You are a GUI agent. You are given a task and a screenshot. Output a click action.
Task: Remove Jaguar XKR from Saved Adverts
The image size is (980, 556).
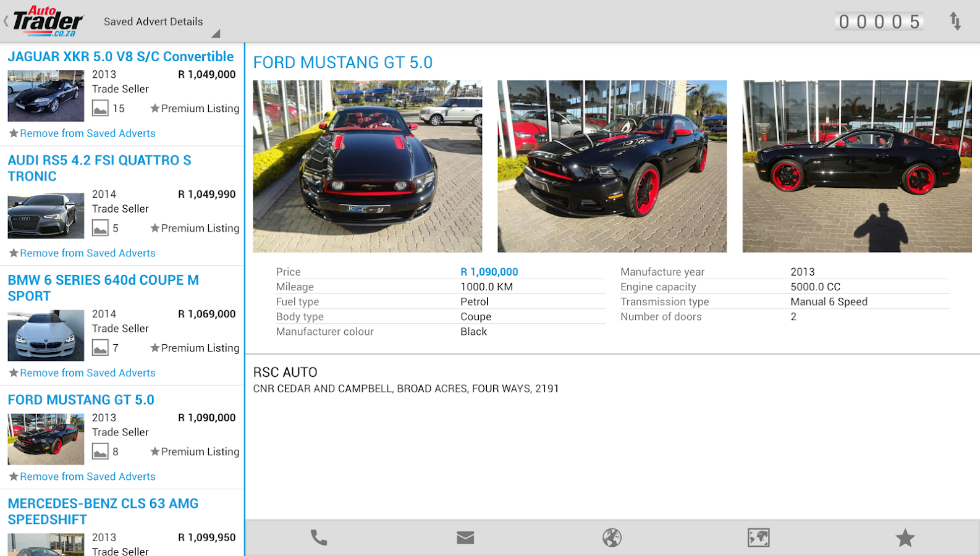82,133
